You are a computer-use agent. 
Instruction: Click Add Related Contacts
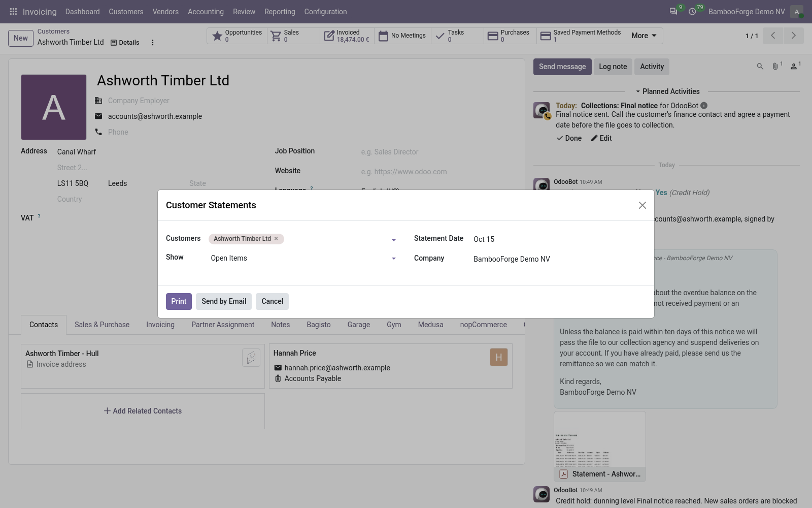143,411
